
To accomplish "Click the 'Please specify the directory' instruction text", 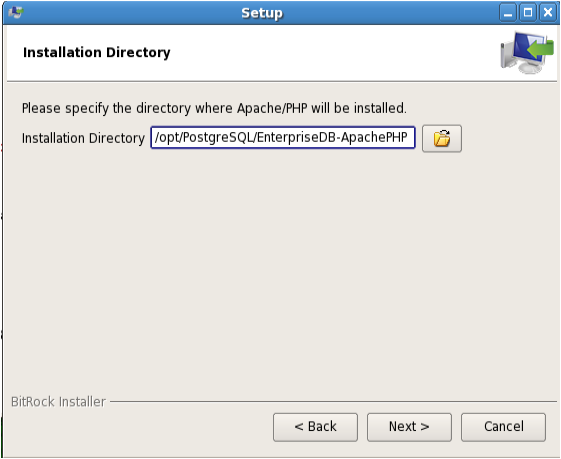I will [214, 108].
